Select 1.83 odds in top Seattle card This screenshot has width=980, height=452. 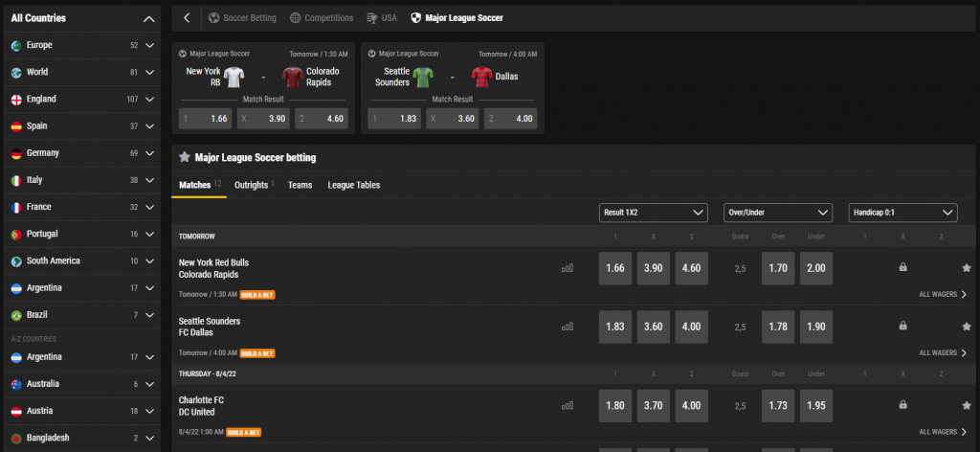tap(394, 118)
